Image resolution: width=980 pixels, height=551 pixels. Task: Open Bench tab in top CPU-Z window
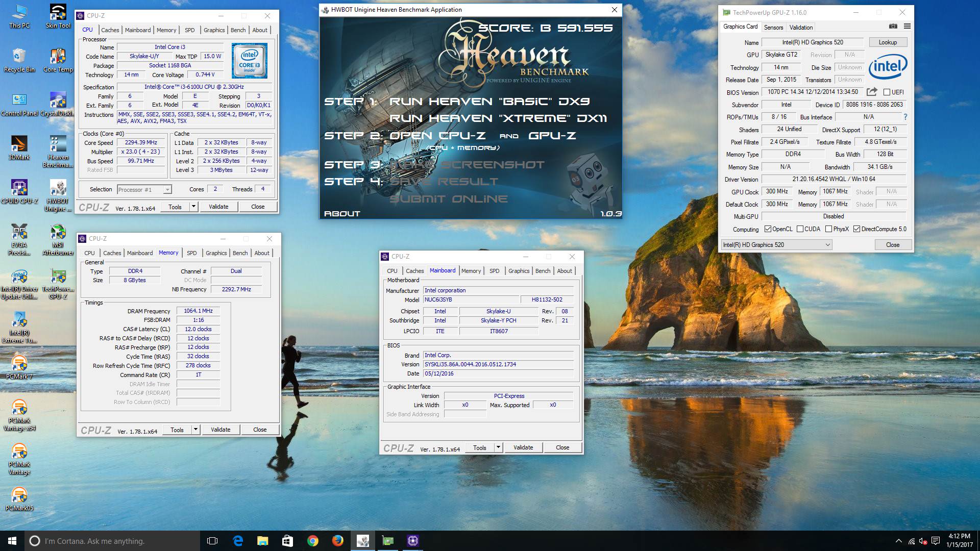[x=238, y=30]
